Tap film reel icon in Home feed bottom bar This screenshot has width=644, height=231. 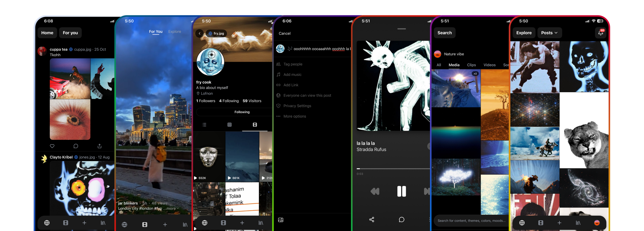pyautogui.click(x=65, y=223)
